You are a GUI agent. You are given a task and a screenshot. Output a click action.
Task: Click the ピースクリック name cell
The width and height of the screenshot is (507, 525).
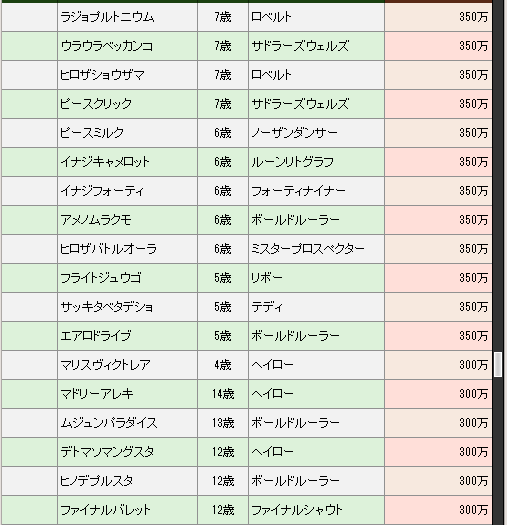tap(127, 104)
